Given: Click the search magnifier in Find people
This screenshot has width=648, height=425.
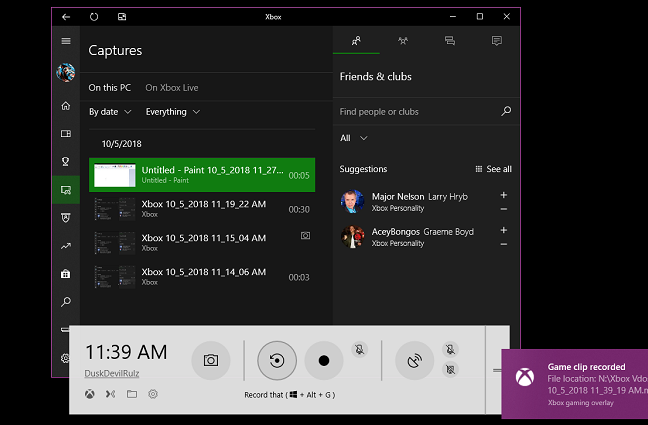Looking at the screenshot, I should pyautogui.click(x=506, y=111).
